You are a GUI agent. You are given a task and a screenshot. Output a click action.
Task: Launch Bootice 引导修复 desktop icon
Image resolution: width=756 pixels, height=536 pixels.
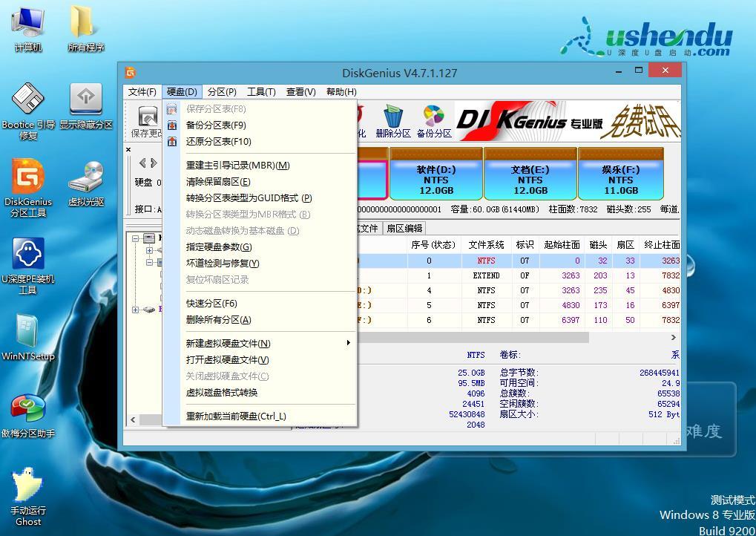[28, 112]
